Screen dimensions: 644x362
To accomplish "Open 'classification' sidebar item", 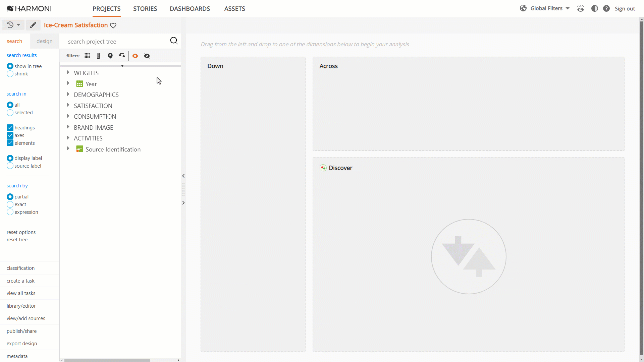I will click(x=21, y=268).
